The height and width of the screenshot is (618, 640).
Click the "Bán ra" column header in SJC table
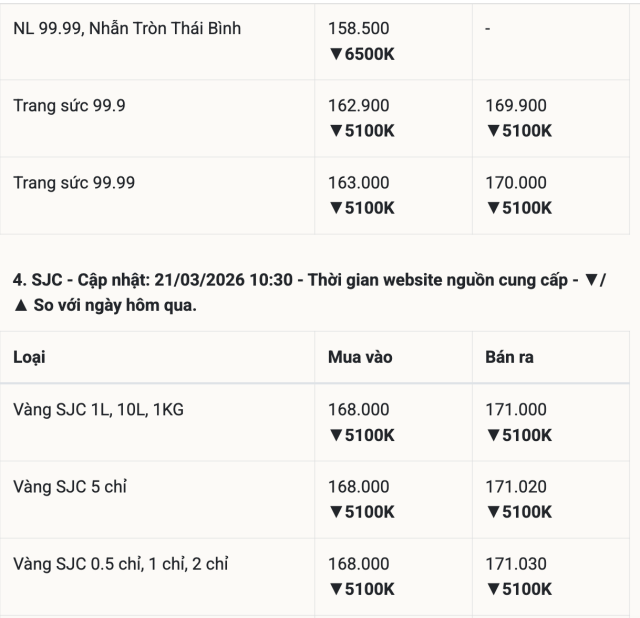coord(509,357)
